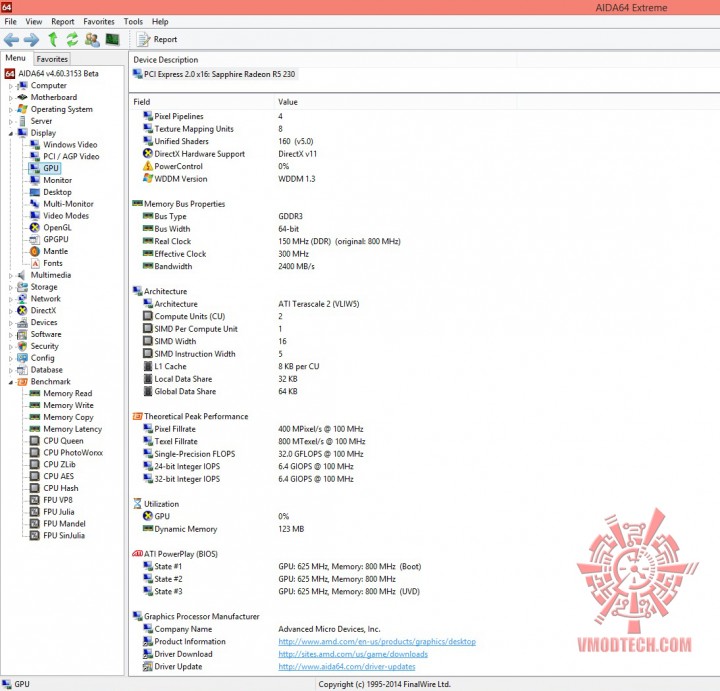Select the Multi-Monitor tree item
Screen dimensions: 720x691
[x=68, y=203]
